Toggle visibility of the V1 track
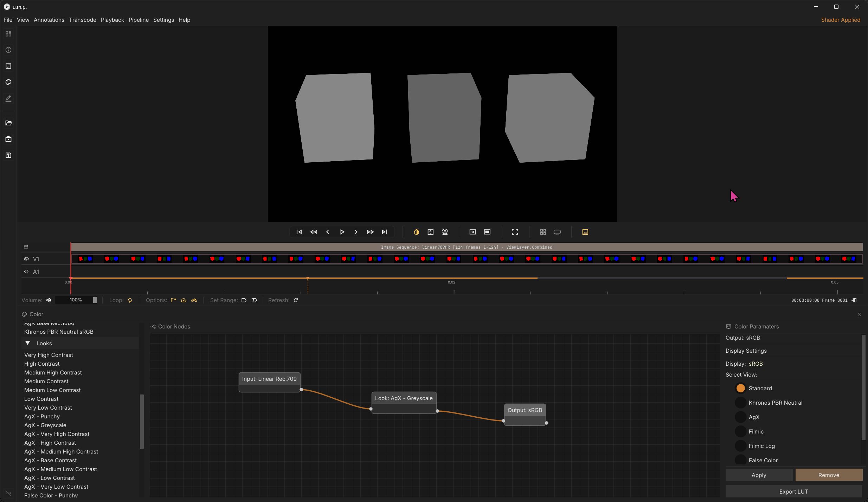The image size is (868, 502). pos(26,259)
